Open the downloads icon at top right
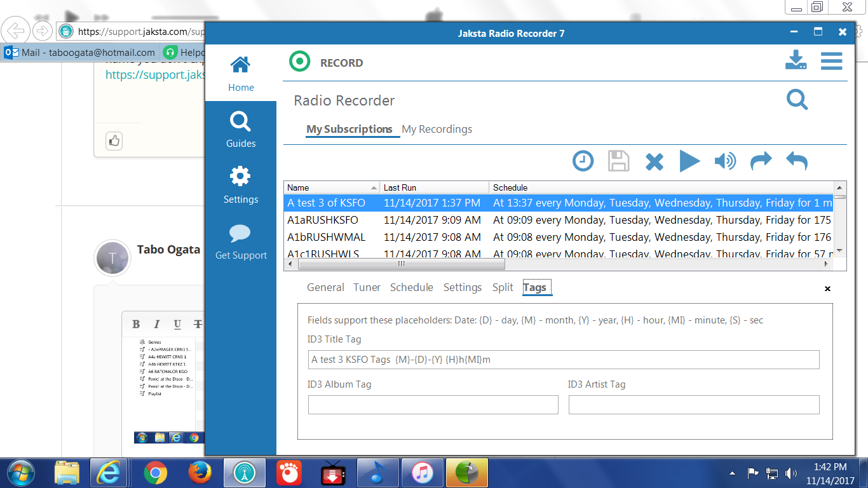Viewport: 868px width, 488px height. 796,60
